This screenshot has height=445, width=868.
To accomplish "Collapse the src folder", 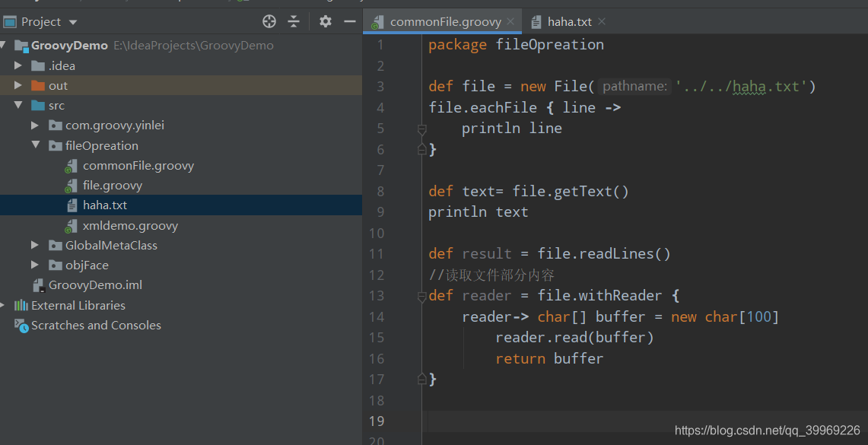I will point(17,105).
